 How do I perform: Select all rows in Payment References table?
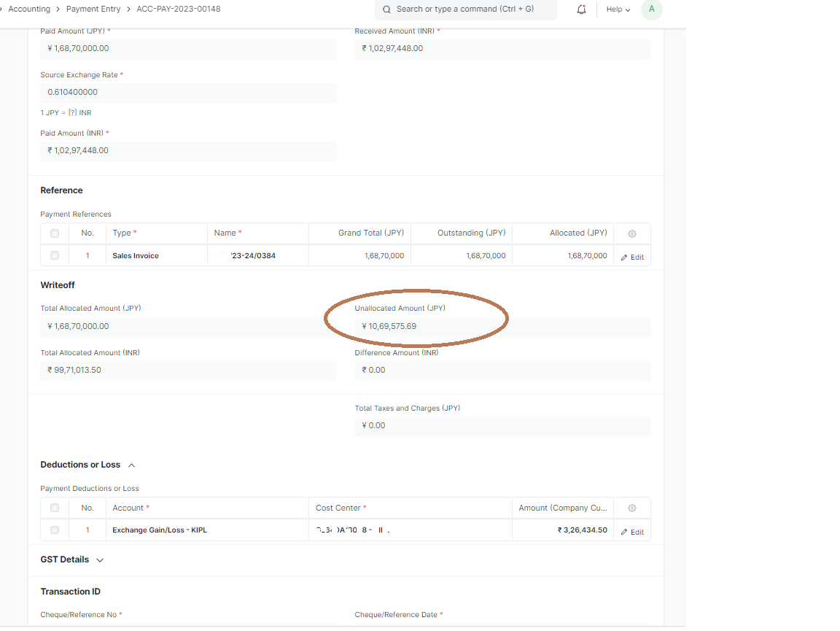tap(55, 233)
